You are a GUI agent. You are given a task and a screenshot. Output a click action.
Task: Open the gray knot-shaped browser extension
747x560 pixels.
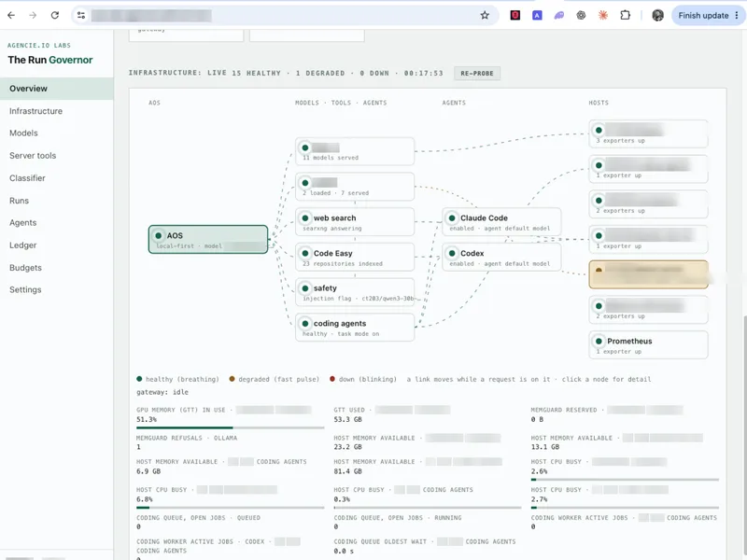pos(581,15)
